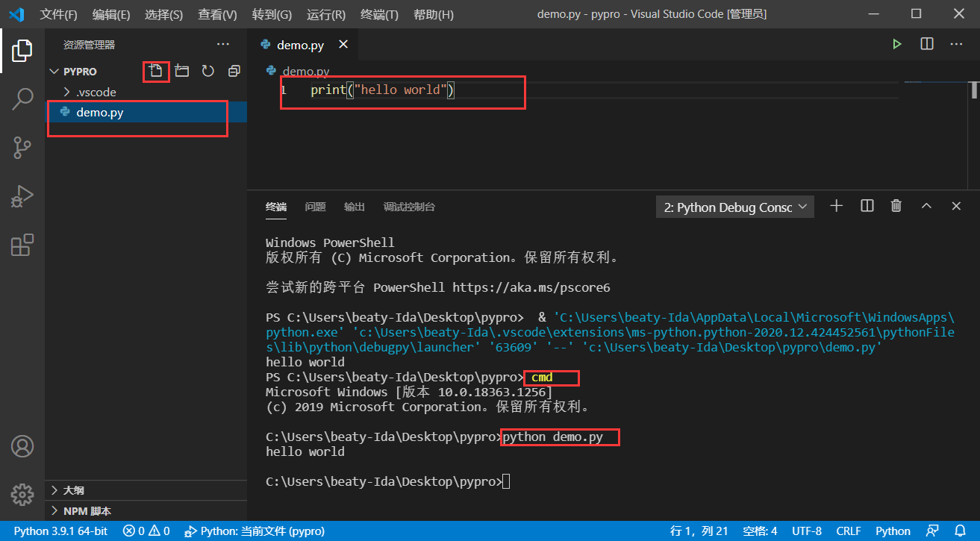The width and height of the screenshot is (980, 541).
Task: Select terminal from Python Debug Console dropdown
Action: (735, 207)
